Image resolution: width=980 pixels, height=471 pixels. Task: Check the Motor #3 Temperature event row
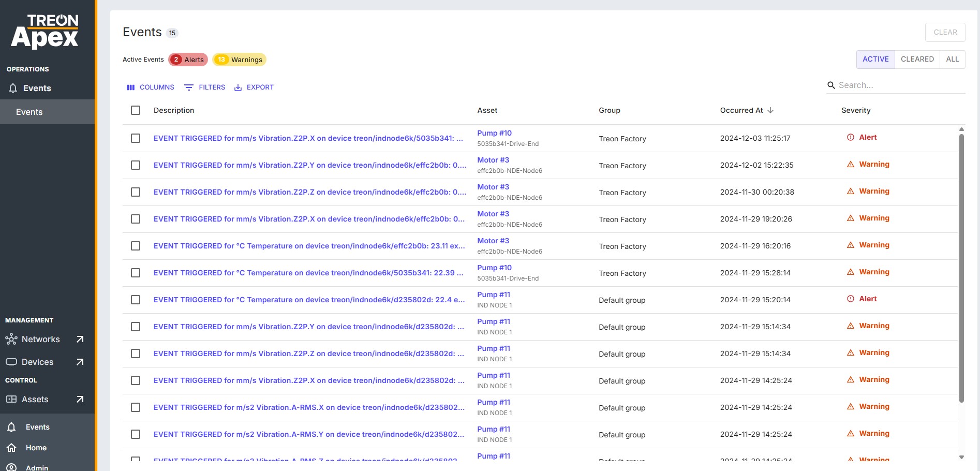pyautogui.click(x=136, y=246)
